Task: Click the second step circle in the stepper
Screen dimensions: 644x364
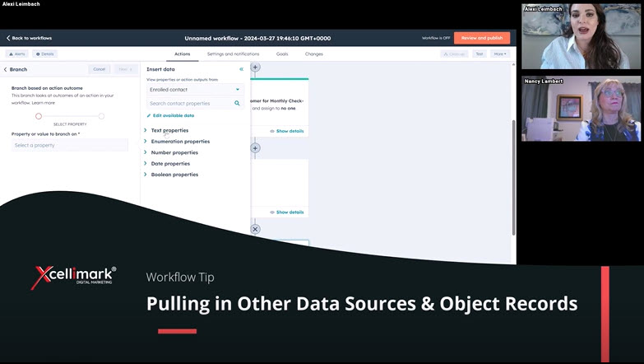Action: tap(101, 116)
